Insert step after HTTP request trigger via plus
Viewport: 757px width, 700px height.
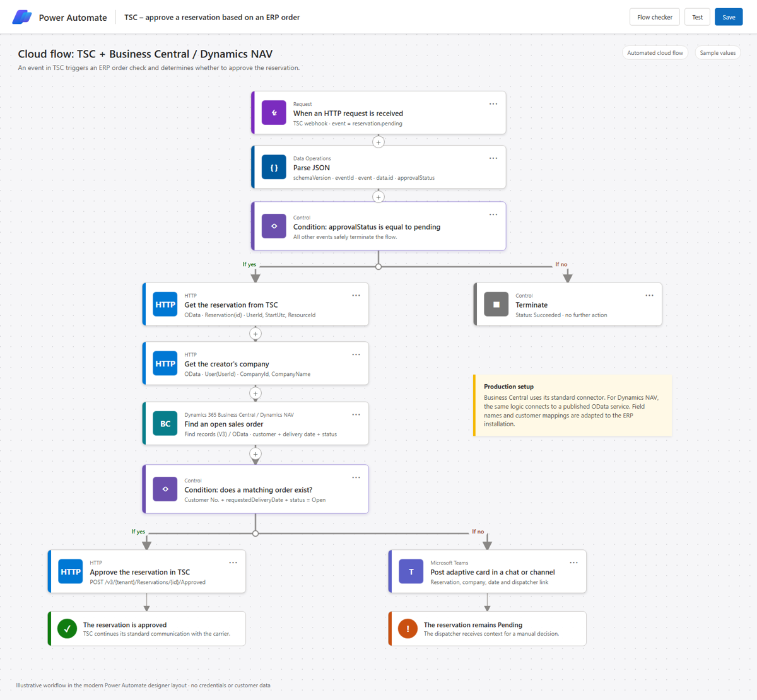[378, 142]
